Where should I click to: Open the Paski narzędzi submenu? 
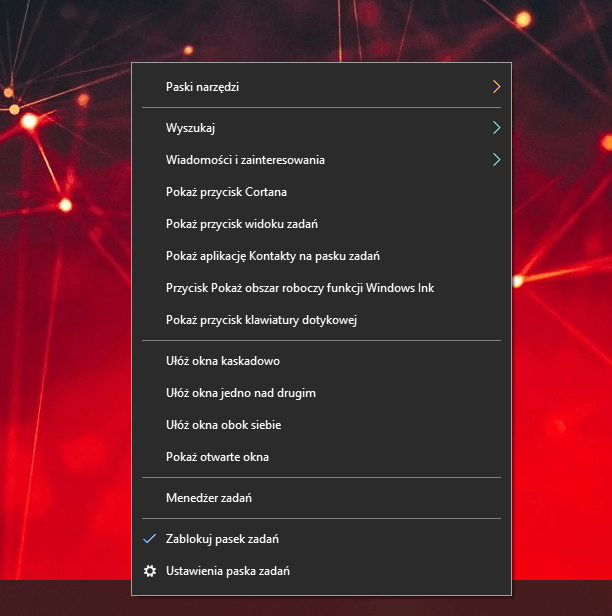321,87
